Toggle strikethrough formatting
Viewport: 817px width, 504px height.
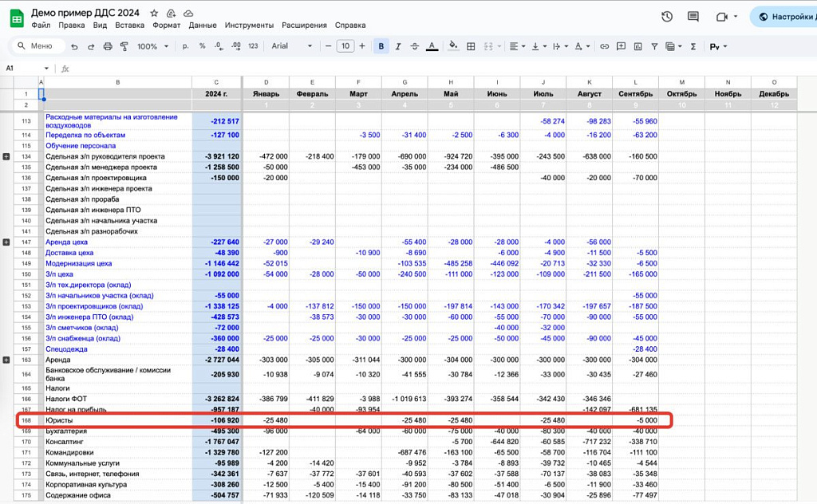(415, 46)
